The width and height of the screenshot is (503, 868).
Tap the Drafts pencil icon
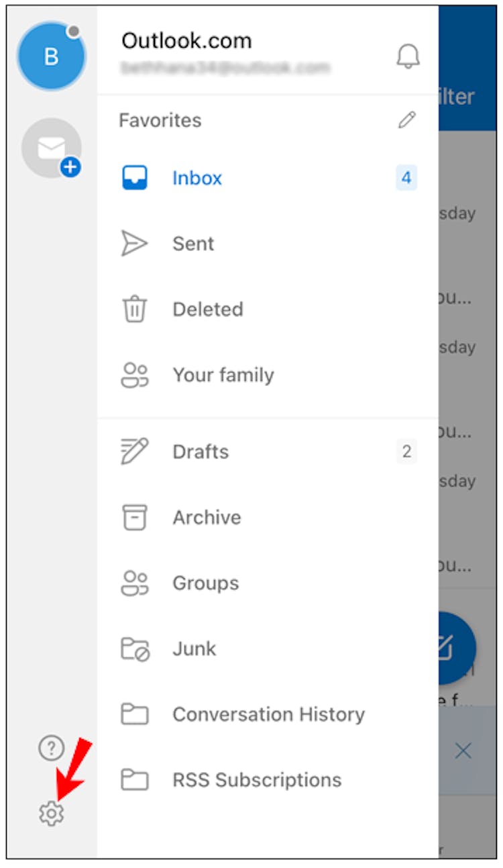pos(134,451)
